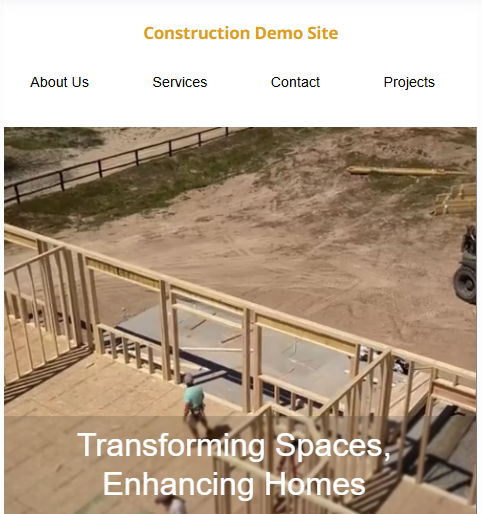Click the worker in the teal shirt
The height and width of the screenshot is (514, 482).
pyautogui.click(x=194, y=397)
